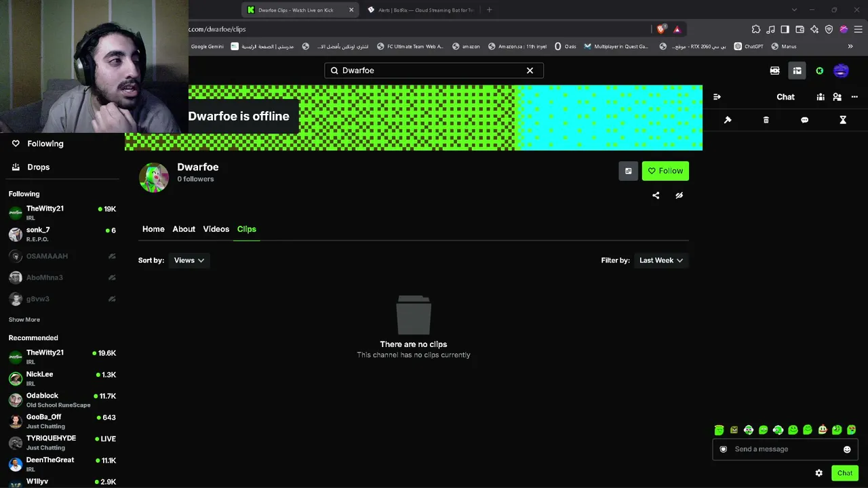
Task: Open the chat three-dots options menu
Action: [854, 97]
